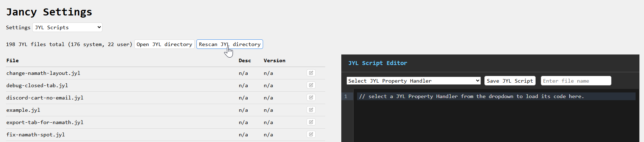
Task: Click the fix-namath-spot.jyl edit icon
Action: 311,134
